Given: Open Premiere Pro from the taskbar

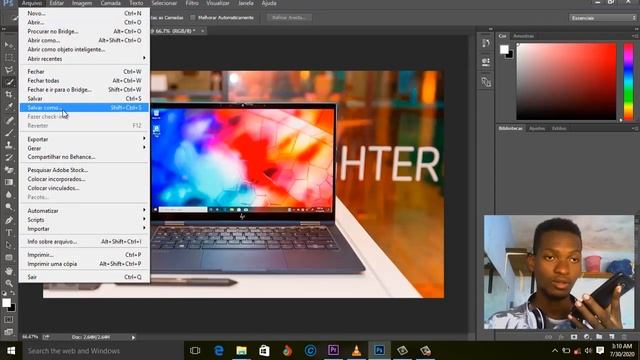Looking at the screenshot, I should [333, 351].
